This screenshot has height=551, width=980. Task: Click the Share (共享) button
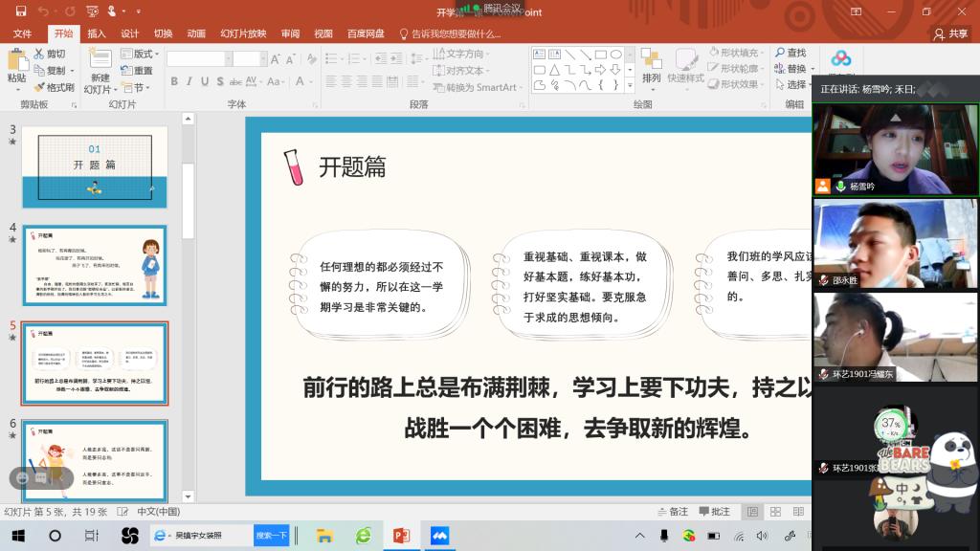[950, 33]
